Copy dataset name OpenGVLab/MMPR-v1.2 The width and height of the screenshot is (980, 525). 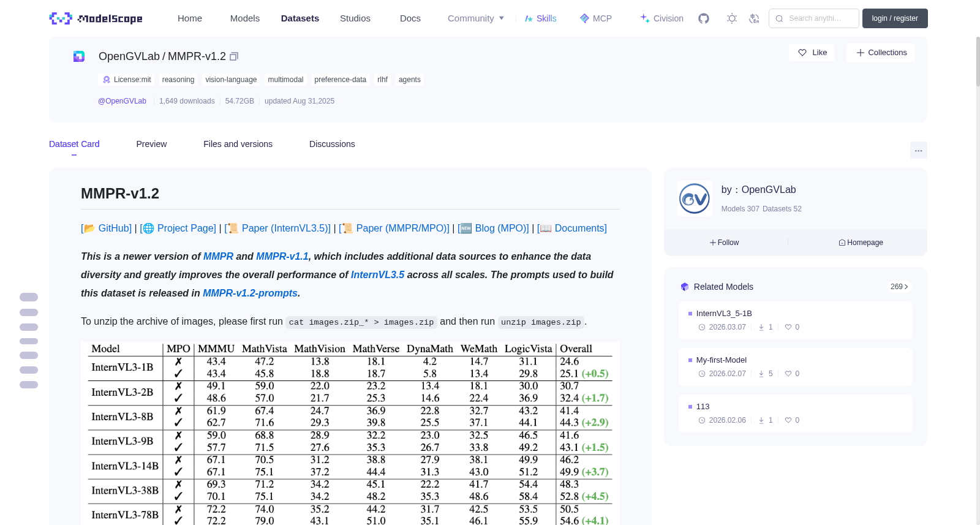click(234, 56)
